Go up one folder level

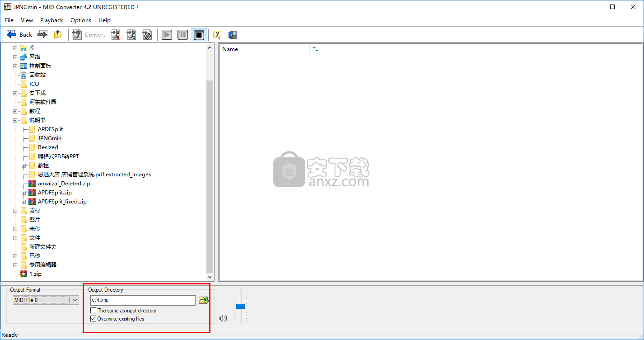coord(58,34)
